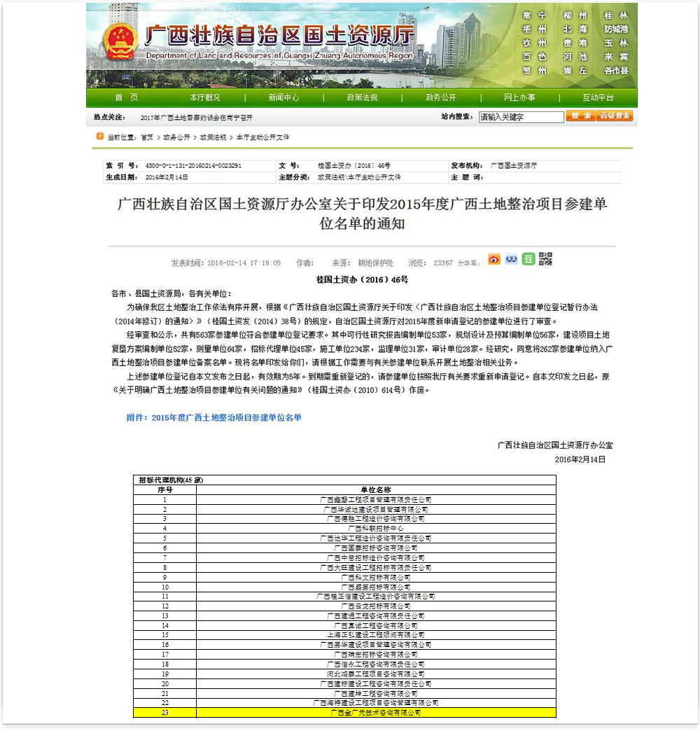This screenshot has height=731, width=700.
Task: Select table row 广西云龙招标有限公司
Action: pyautogui.click(x=345, y=606)
